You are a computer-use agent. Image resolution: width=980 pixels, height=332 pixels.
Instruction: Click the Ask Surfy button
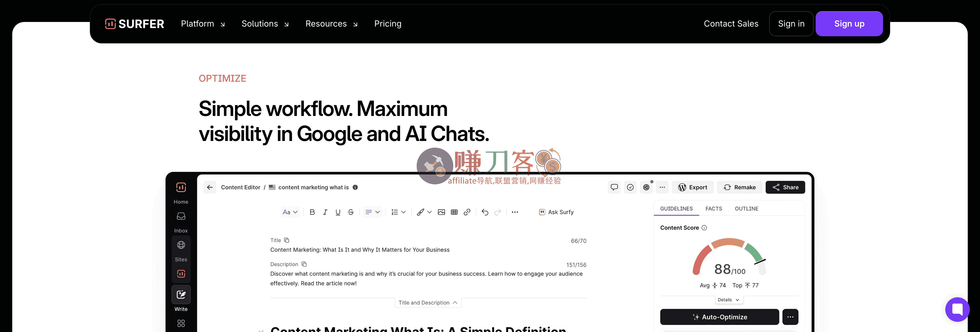coord(556,212)
